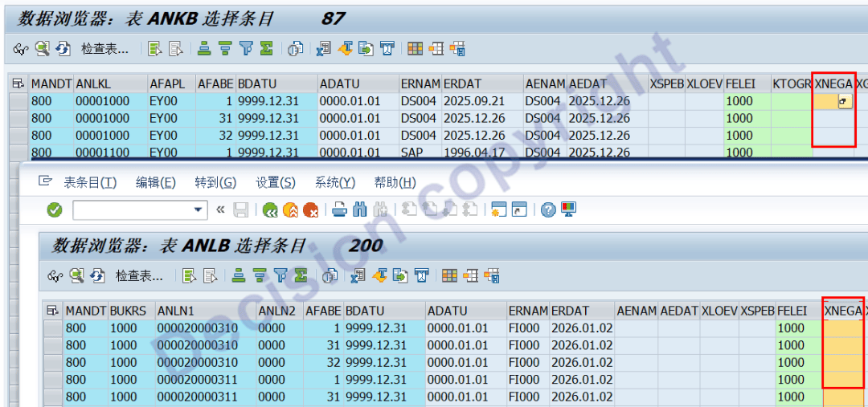This screenshot has height=407, width=868.
Task: Click the XNEGA column header in ANKB table
Action: [x=833, y=83]
